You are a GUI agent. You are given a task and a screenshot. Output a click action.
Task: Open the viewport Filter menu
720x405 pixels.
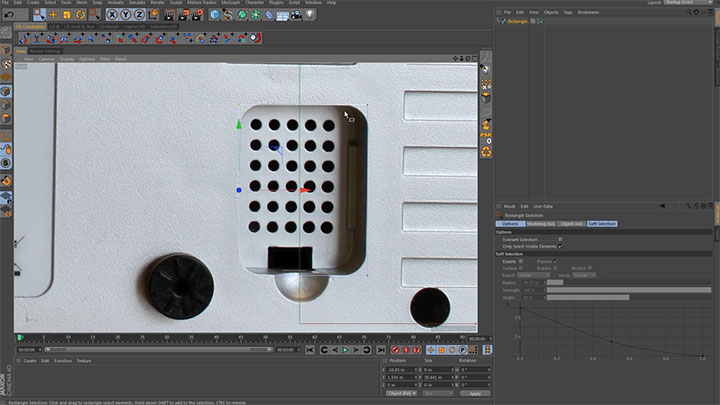point(105,59)
